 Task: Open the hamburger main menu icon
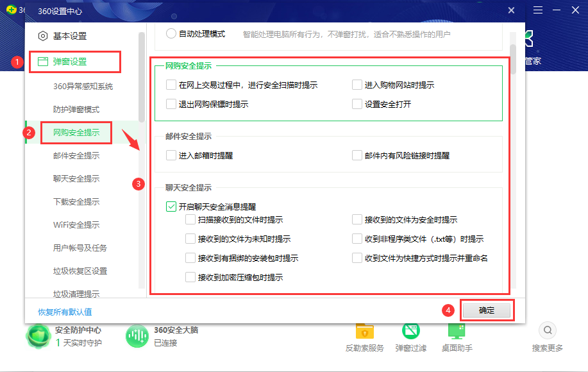537,10
